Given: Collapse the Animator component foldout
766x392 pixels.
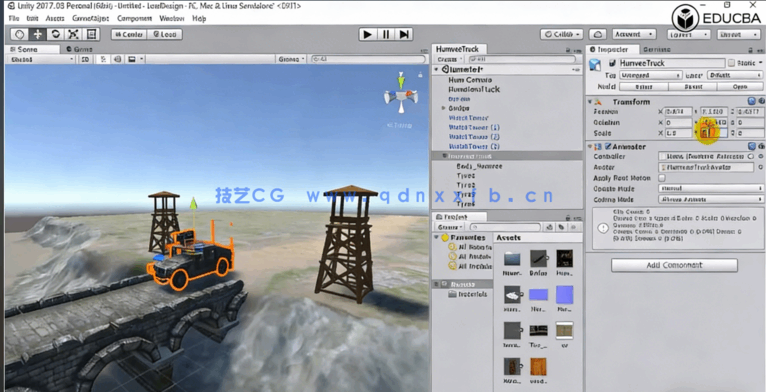Looking at the screenshot, I should point(590,146).
